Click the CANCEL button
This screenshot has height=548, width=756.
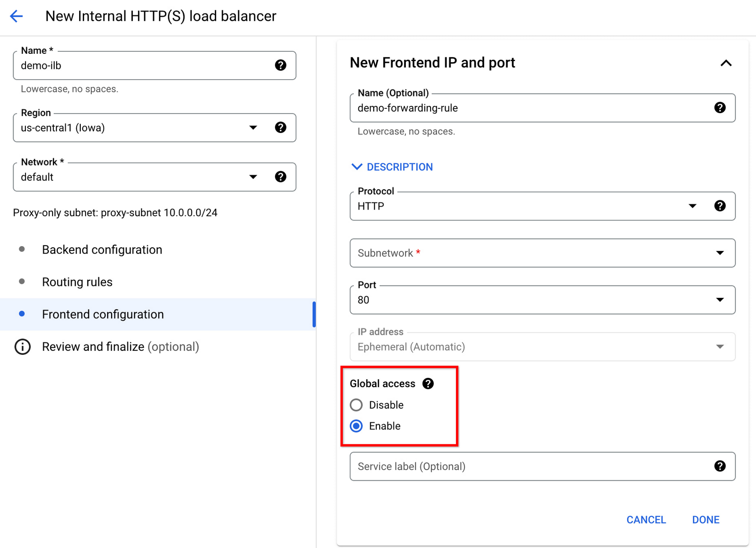(x=646, y=520)
